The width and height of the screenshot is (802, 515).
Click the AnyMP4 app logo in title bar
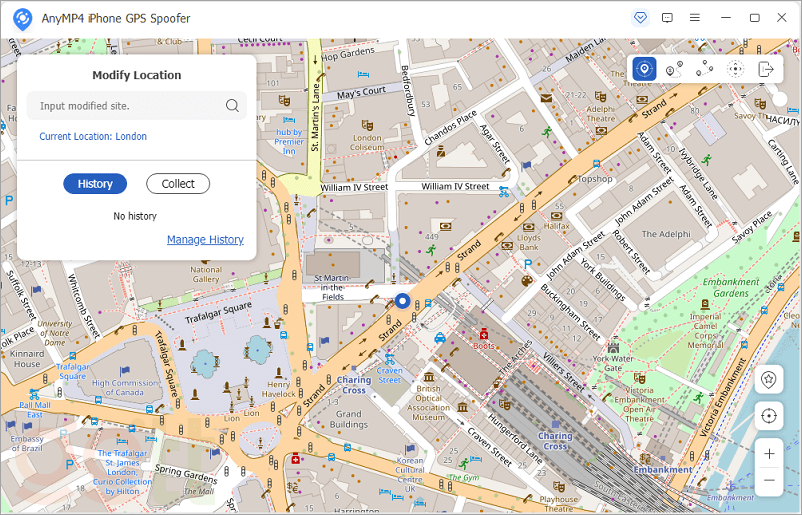pyautogui.click(x=19, y=18)
